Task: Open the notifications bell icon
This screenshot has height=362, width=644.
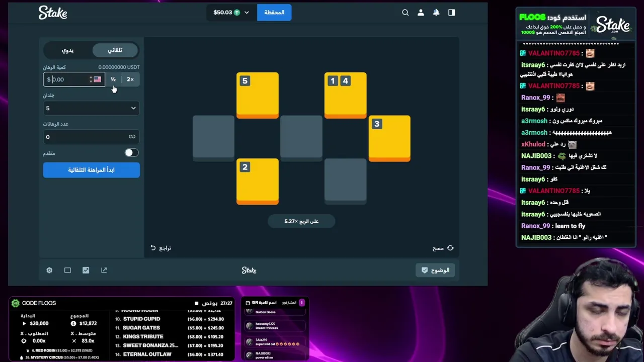Action: coord(436,13)
